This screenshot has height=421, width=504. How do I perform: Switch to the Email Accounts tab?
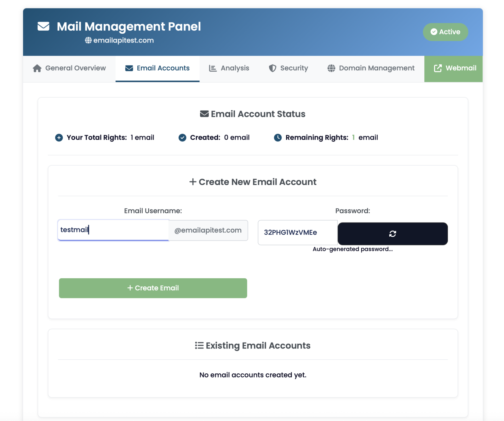point(157,68)
